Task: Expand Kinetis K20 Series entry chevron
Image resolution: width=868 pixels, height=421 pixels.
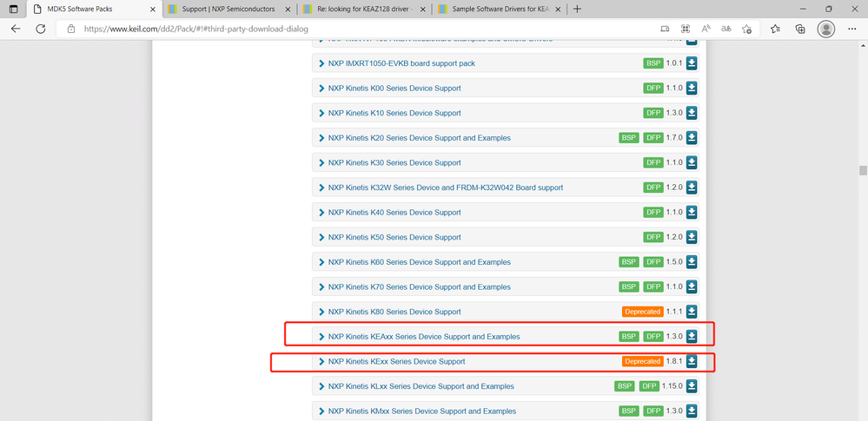Action: 321,138
